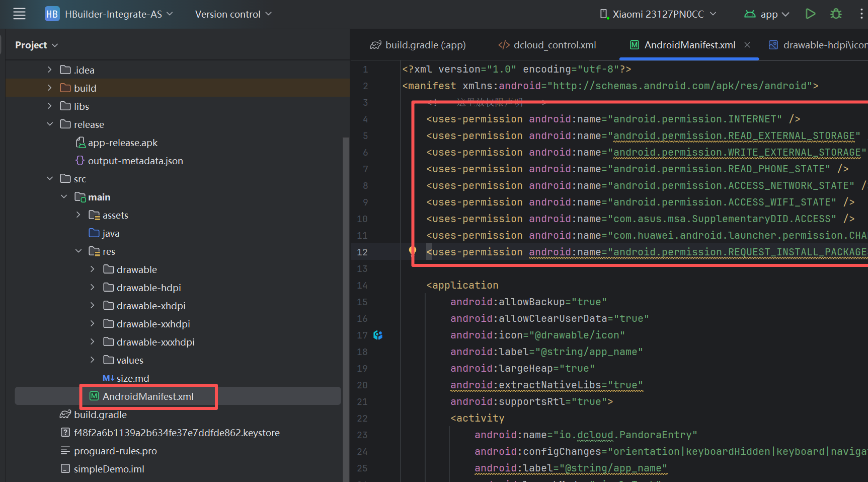Expand the drawable folder
The image size is (868, 482).
92,269
